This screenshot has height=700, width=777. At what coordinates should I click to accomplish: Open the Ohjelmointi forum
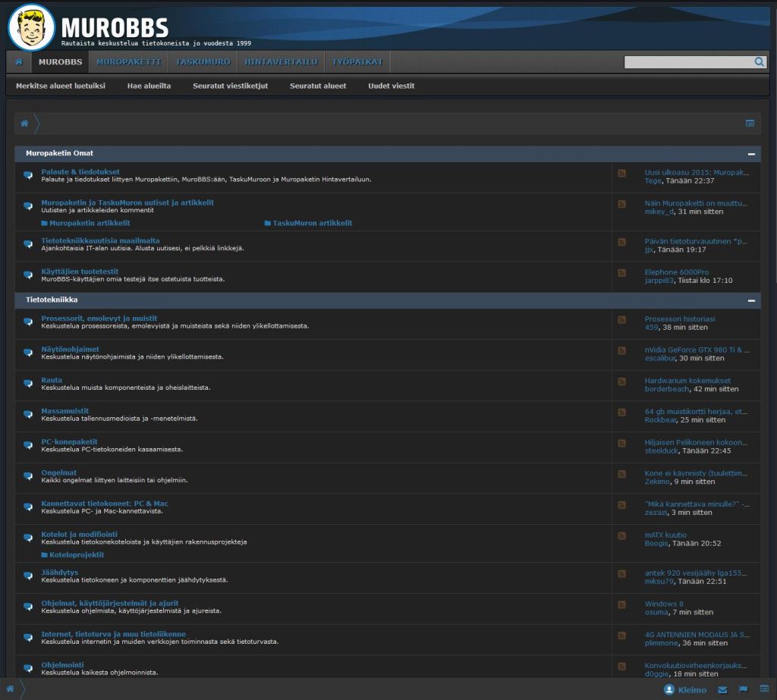tap(62, 665)
